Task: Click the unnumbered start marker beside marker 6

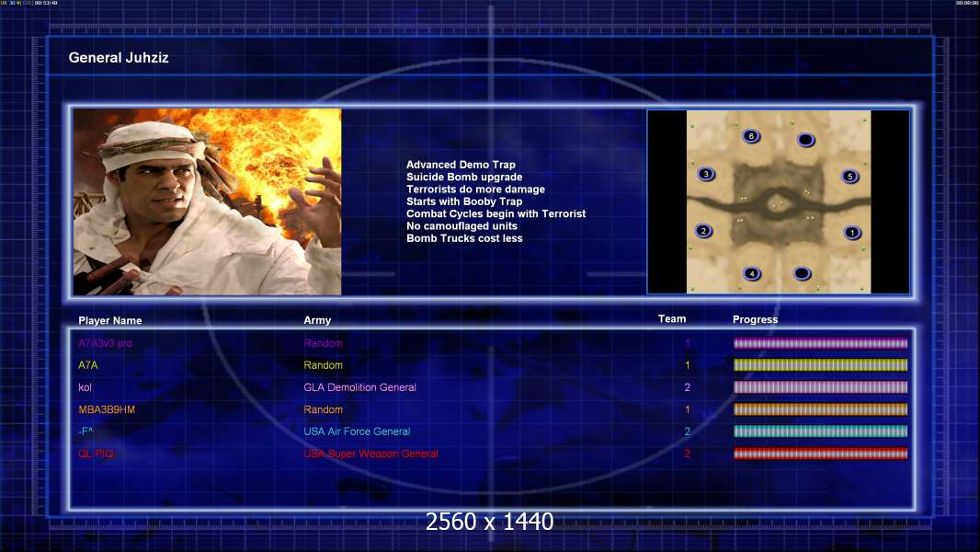Action: pyautogui.click(x=806, y=140)
